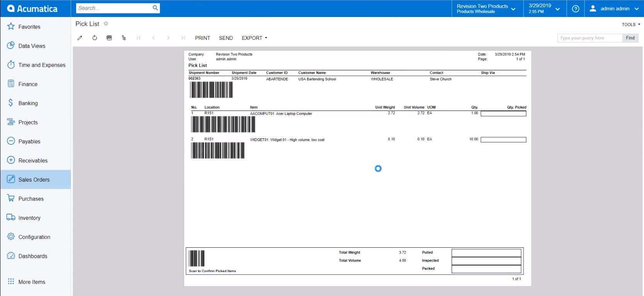The height and width of the screenshot is (296, 644).
Task: Go to last report page
Action: 183,38
